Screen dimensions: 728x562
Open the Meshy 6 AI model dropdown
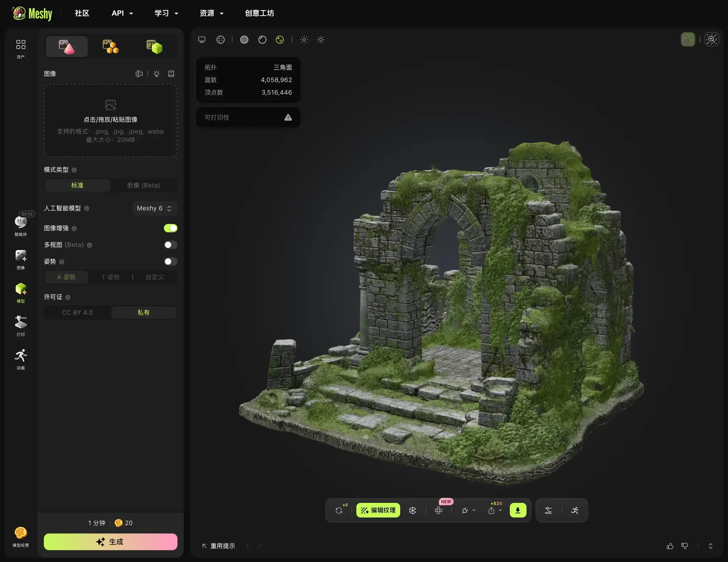(x=155, y=208)
